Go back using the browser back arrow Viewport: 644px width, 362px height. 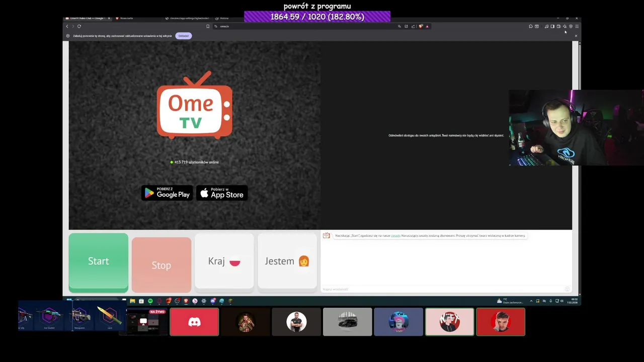(67, 26)
